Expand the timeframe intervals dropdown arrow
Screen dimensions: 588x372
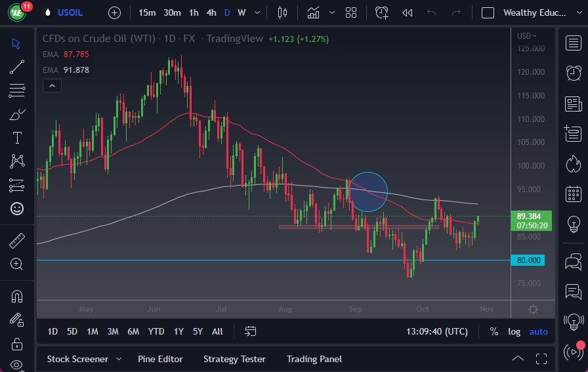click(257, 12)
